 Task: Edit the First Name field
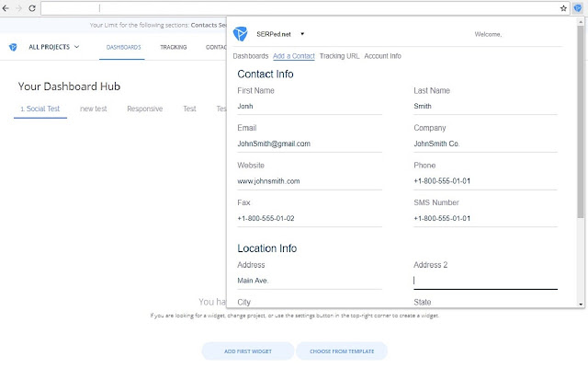coord(310,107)
